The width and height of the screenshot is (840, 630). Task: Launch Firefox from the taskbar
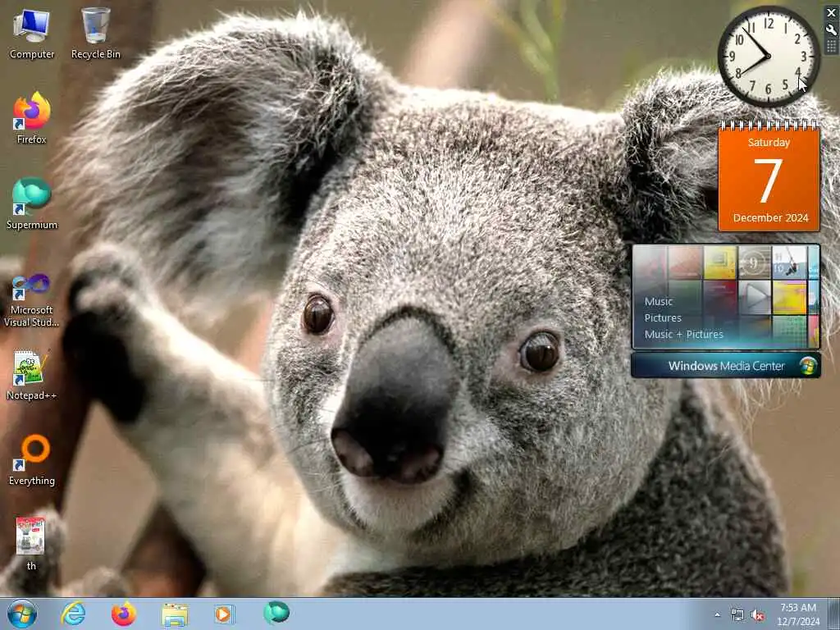tap(124, 614)
